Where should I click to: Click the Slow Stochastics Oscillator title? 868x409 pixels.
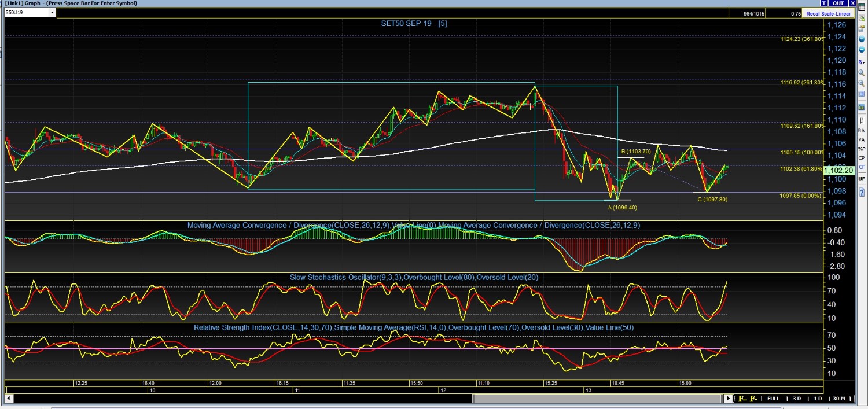pos(414,277)
